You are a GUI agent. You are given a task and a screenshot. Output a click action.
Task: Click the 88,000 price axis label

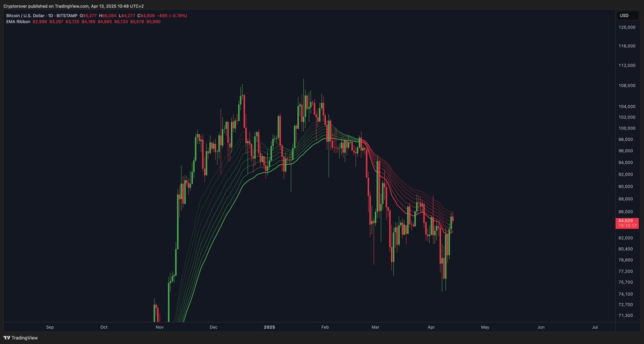tap(626, 199)
